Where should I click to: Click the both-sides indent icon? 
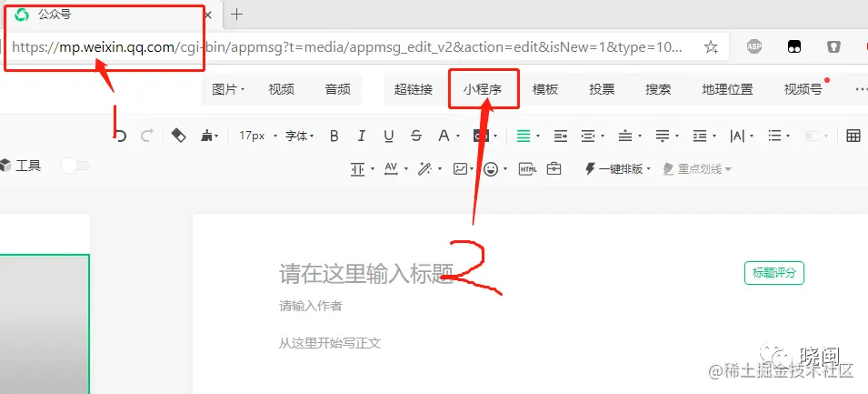(x=588, y=136)
